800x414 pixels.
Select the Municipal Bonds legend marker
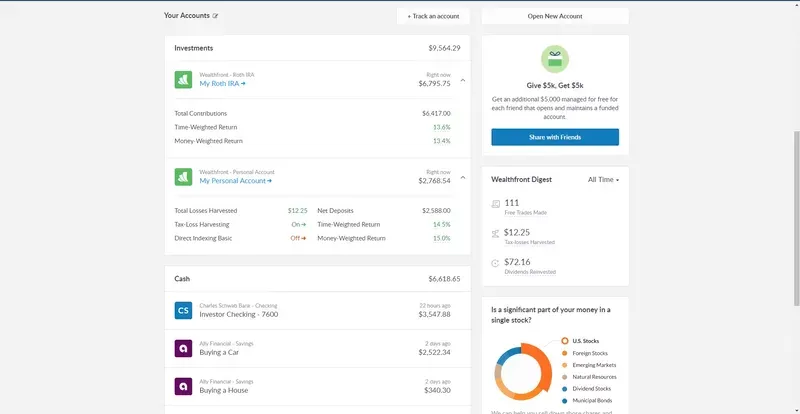(564, 401)
